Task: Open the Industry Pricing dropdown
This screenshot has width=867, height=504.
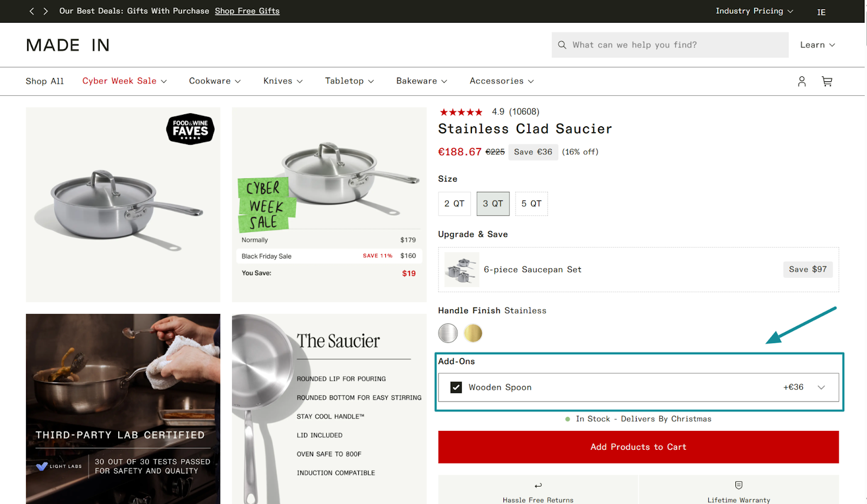Action: 754,11
